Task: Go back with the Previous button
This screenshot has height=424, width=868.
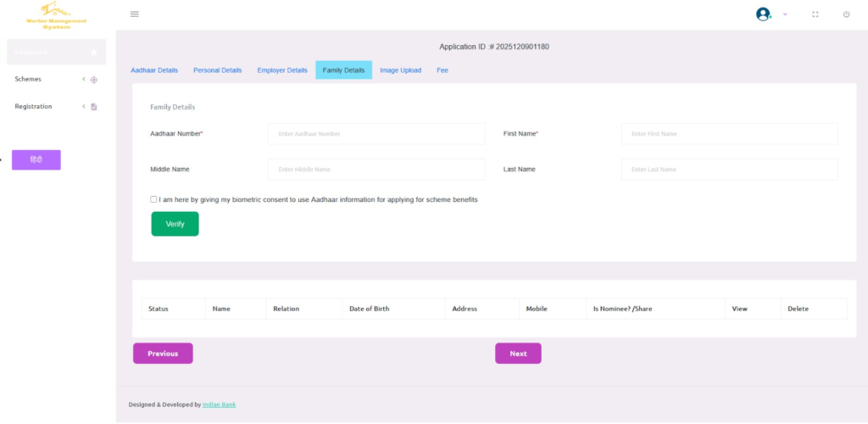Action: click(x=163, y=354)
